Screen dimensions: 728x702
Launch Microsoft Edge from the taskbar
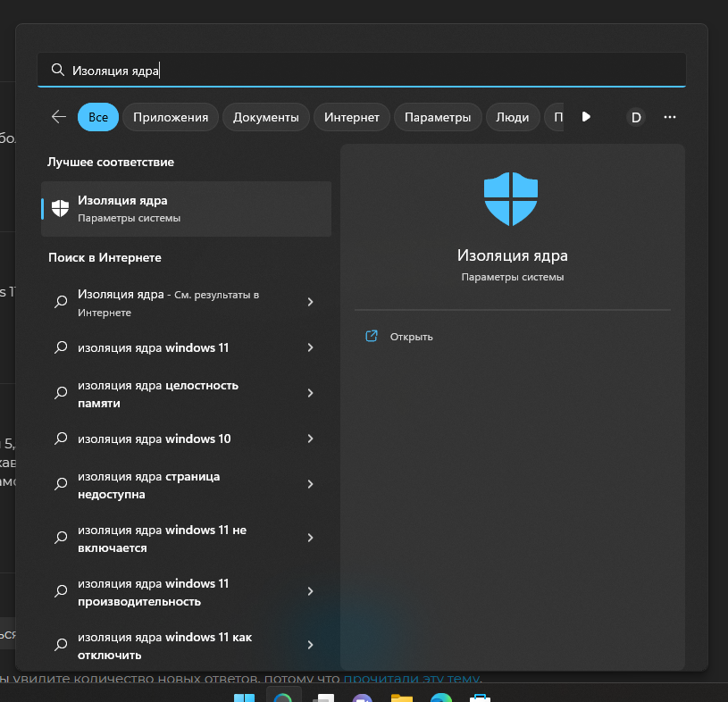tap(440, 698)
